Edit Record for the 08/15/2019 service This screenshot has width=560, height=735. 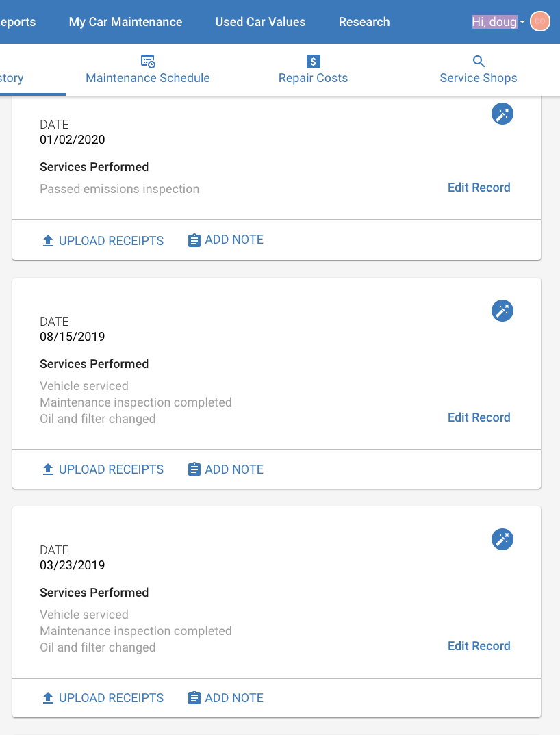coord(479,417)
